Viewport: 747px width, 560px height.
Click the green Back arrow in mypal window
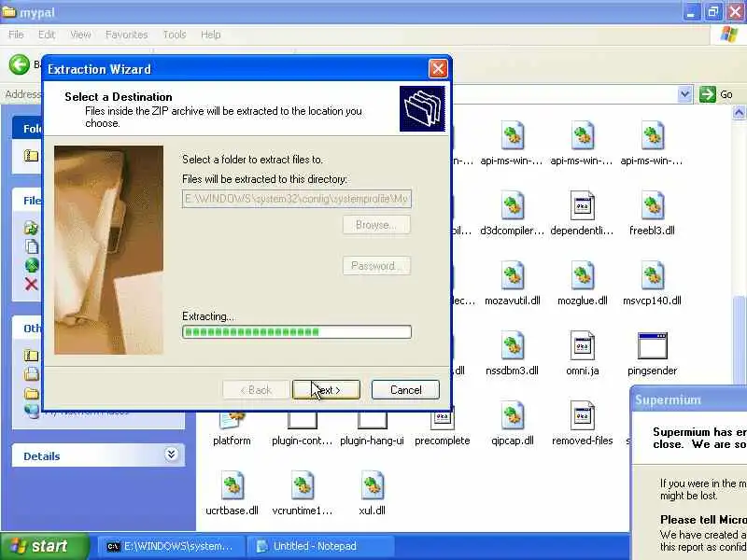point(19,64)
